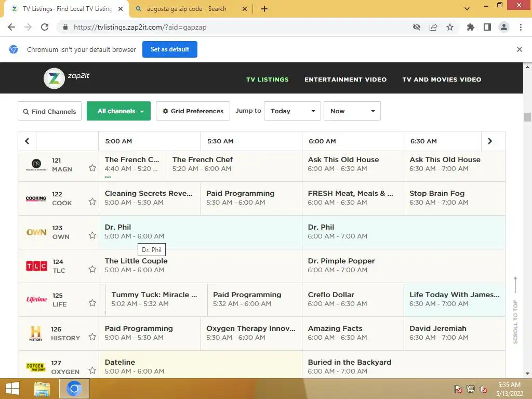Open Grid Preferences

click(193, 111)
